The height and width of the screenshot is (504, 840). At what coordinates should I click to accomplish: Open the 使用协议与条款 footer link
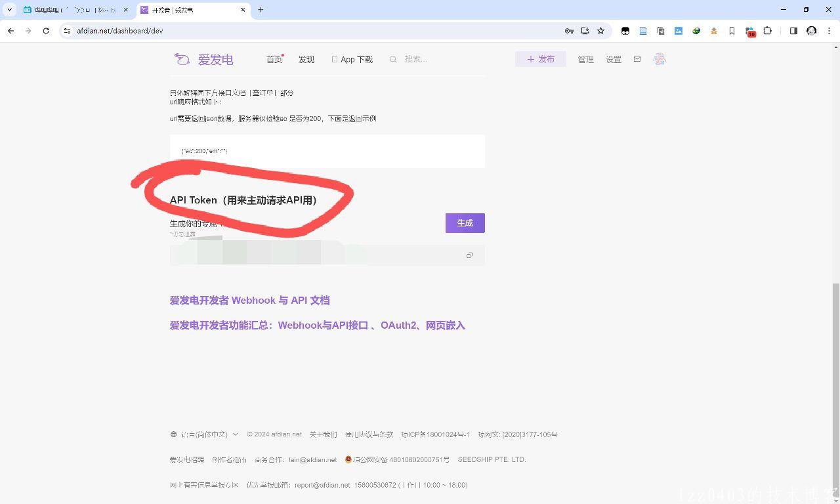(x=369, y=434)
